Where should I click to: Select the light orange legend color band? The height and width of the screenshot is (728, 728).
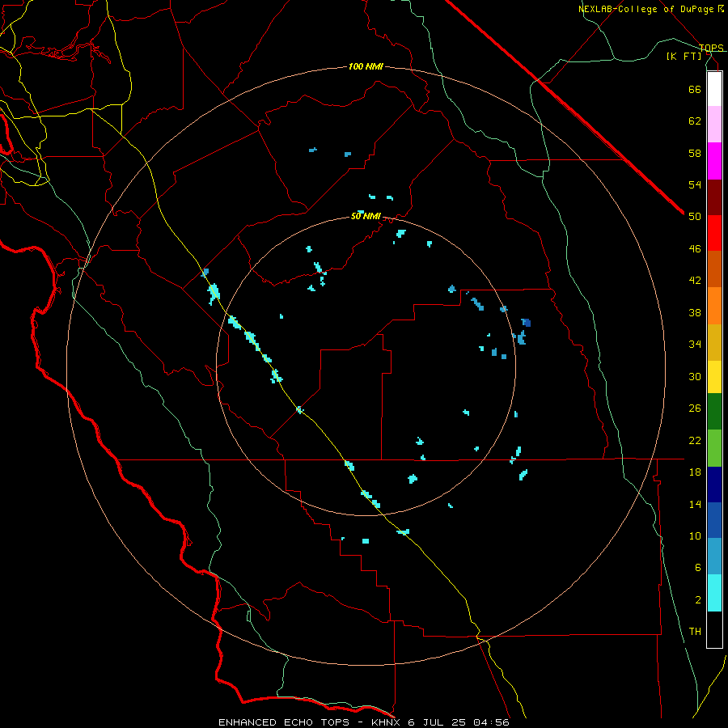(x=714, y=306)
